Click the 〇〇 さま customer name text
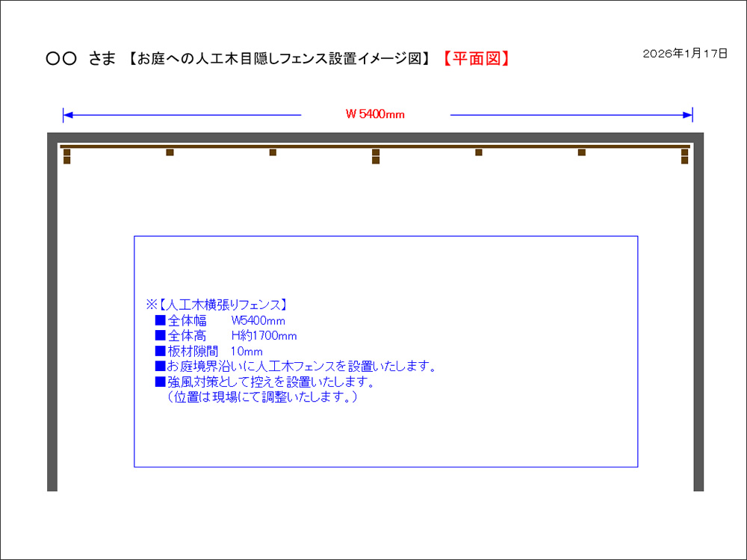This screenshot has height=560, width=747. (x=81, y=58)
